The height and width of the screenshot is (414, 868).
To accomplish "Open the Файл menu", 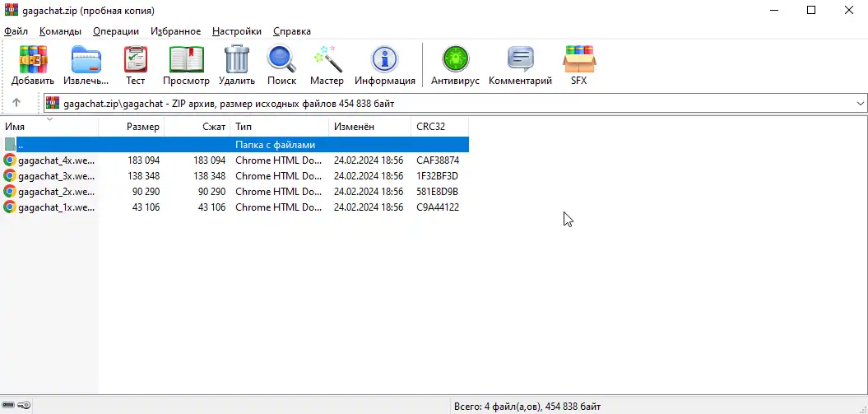I will 16,31.
